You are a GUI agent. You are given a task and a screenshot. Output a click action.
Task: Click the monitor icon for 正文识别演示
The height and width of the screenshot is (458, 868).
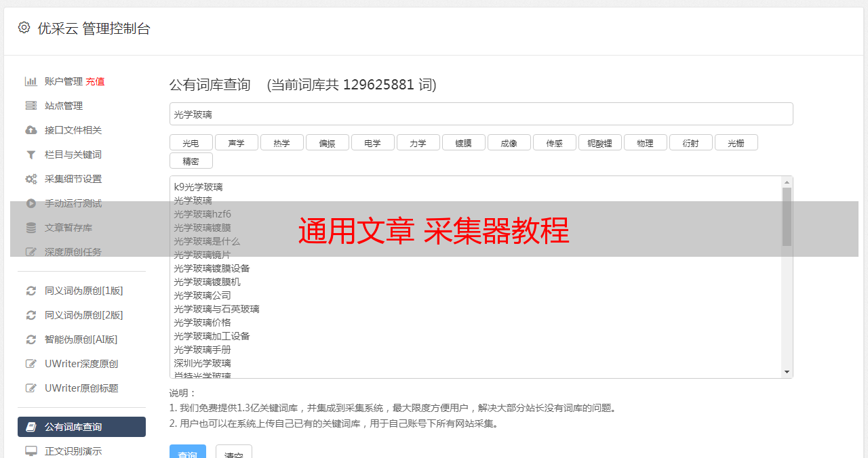(31, 451)
